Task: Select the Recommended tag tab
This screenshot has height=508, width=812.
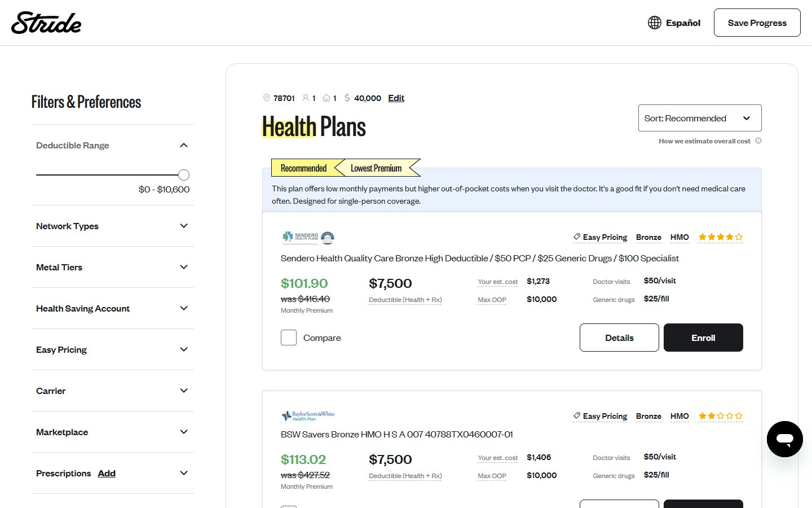Action: click(303, 168)
